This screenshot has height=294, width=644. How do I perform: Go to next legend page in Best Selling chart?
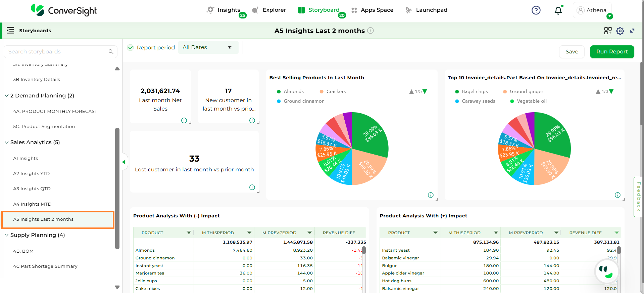tap(425, 91)
